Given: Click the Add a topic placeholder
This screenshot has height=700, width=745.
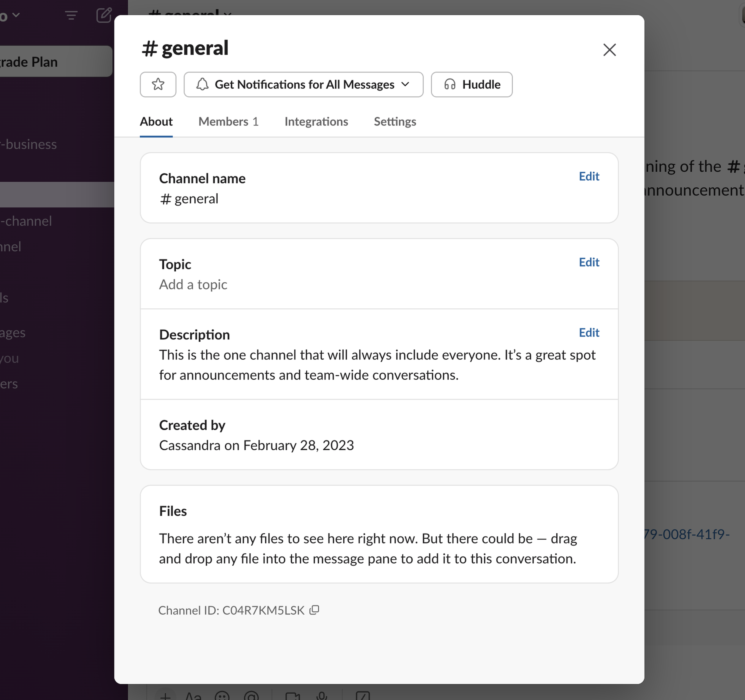Looking at the screenshot, I should pyautogui.click(x=193, y=284).
